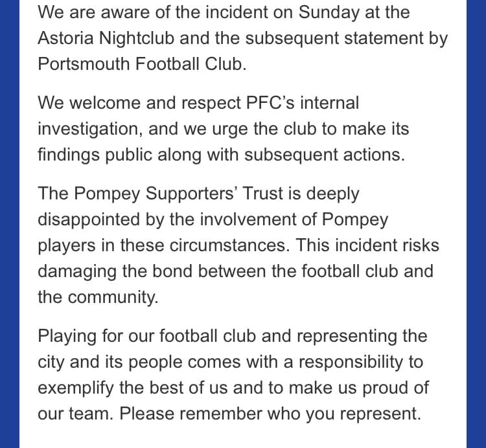The width and height of the screenshot is (486, 448).
Task: Click the blue left border strip
Action: coord(9,224)
